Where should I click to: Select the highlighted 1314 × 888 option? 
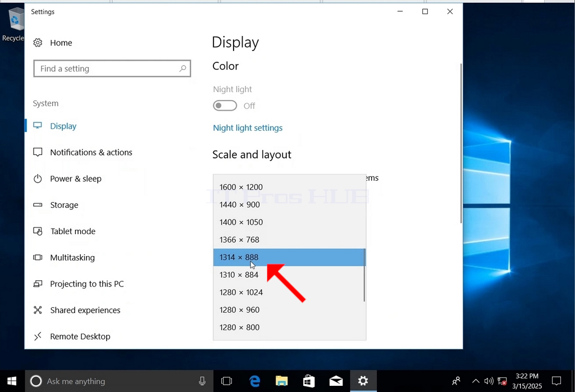pyautogui.click(x=289, y=257)
